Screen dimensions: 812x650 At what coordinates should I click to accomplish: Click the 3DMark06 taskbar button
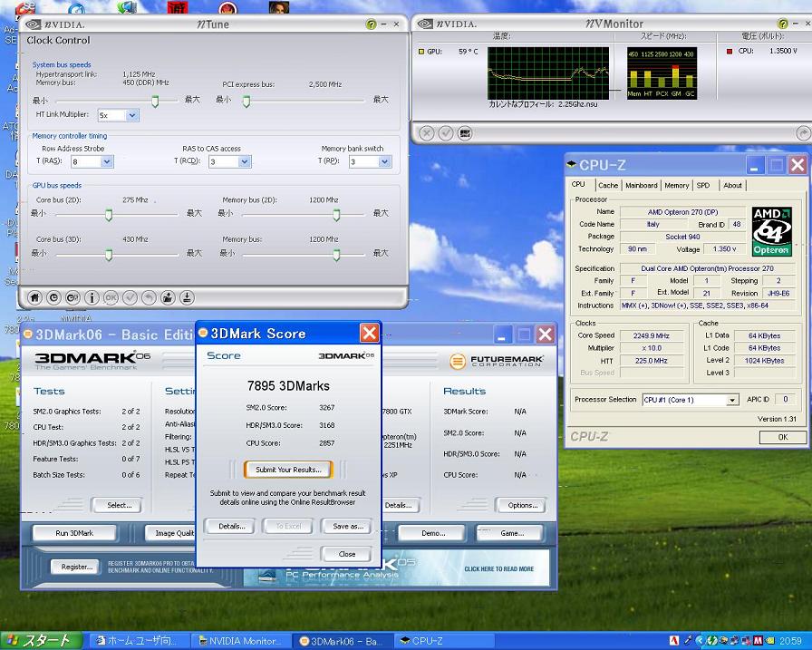pyautogui.click(x=343, y=641)
